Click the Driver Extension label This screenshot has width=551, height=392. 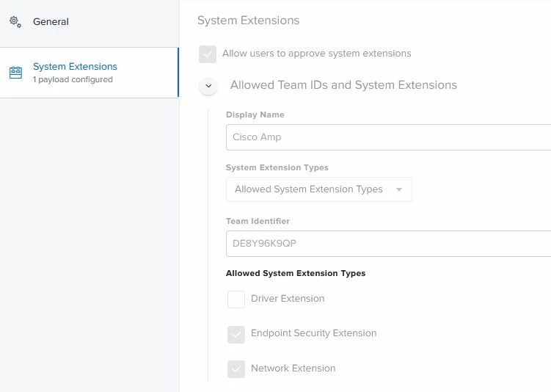tap(288, 299)
